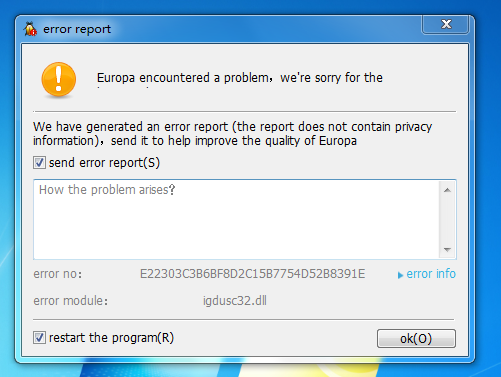Viewport: 501px width, 377px height.
Task: Click the "send error report(S)" label text
Action: (104, 163)
